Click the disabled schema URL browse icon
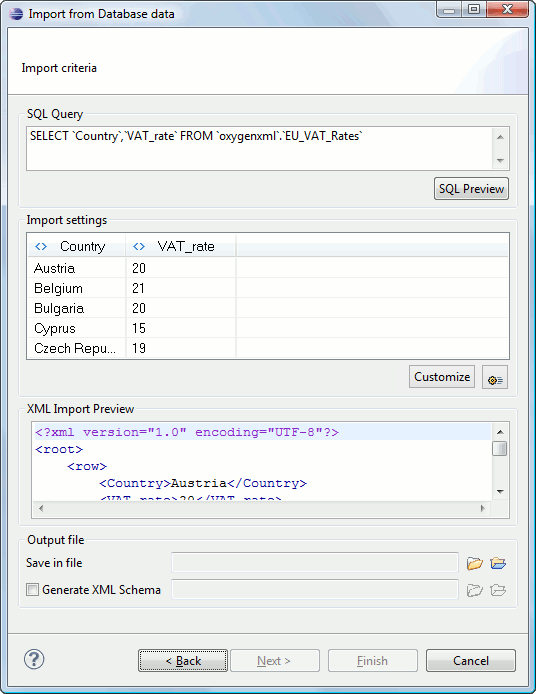The height and width of the screenshot is (694, 536). pos(498,590)
